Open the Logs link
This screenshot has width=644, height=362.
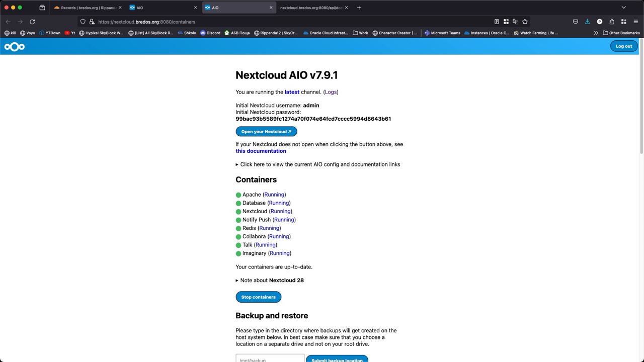pyautogui.click(x=331, y=92)
